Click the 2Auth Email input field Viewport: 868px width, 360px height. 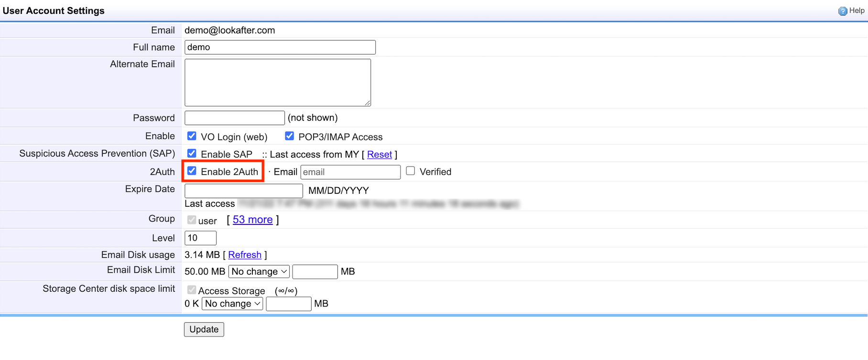pos(350,172)
